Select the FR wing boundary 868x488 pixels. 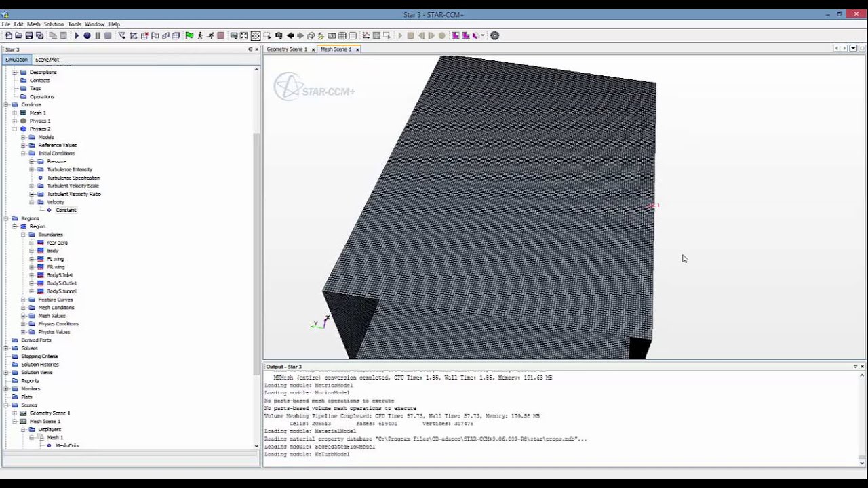click(x=56, y=267)
